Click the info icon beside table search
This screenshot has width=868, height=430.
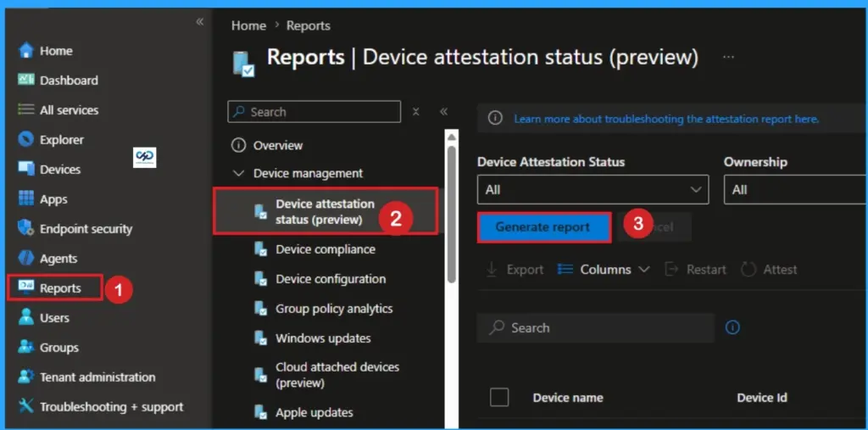(732, 328)
